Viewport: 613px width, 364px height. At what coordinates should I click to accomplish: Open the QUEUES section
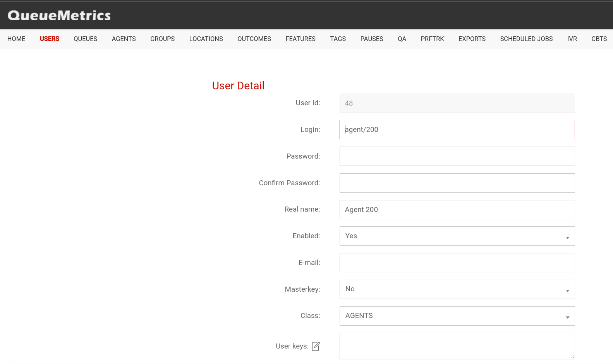pyautogui.click(x=86, y=39)
